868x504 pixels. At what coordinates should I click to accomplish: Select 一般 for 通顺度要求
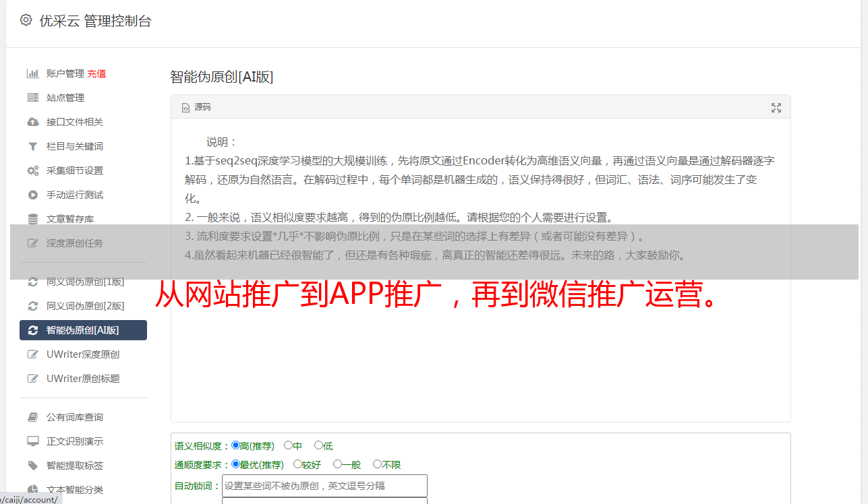click(x=337, y=464)
